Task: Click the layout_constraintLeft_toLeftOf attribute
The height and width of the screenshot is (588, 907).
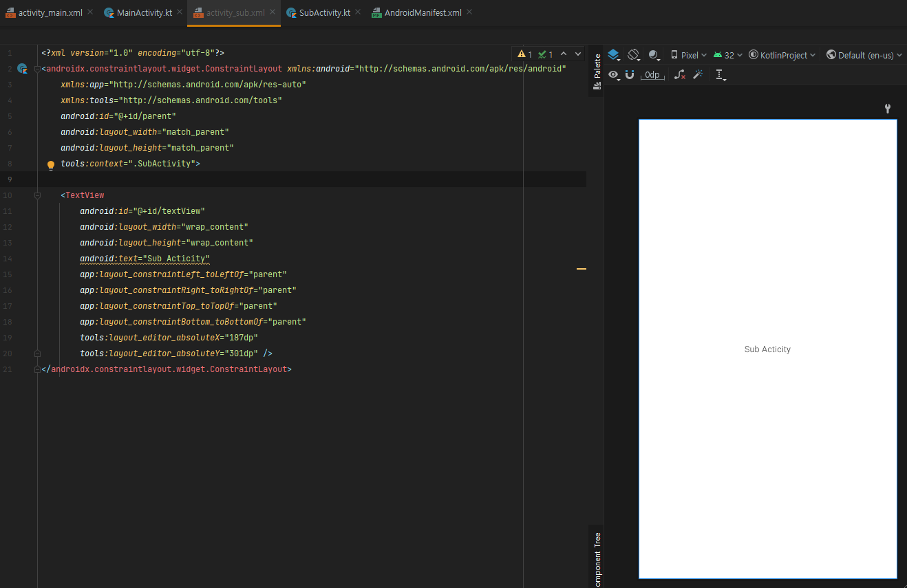Action: coord(171,274)
